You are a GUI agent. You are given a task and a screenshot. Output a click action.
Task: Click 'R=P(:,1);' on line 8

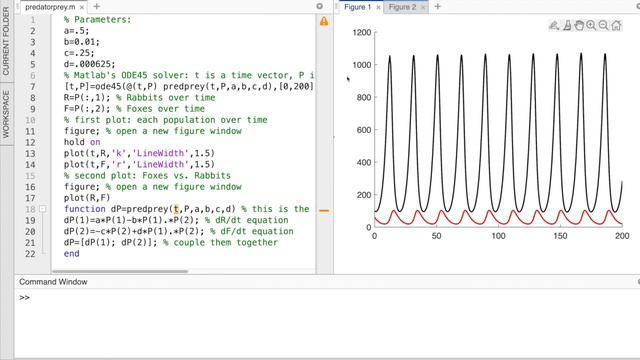[x=87, y=98]
